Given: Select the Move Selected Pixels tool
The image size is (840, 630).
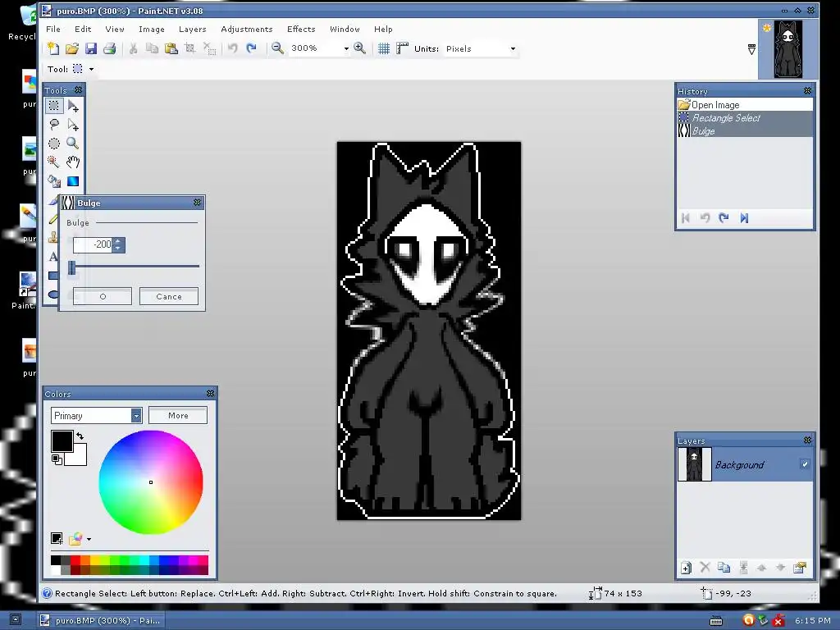Looking at the screenshot, I should point(73,106).
